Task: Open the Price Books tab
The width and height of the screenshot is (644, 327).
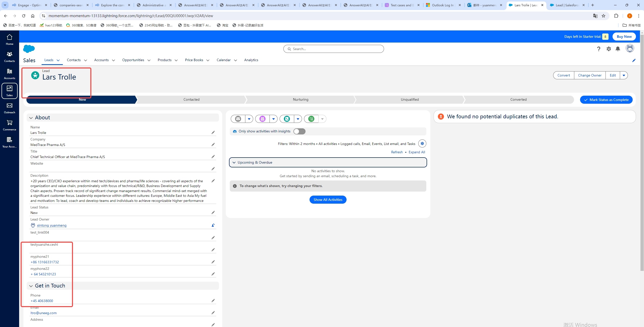Action: point(194,60)
